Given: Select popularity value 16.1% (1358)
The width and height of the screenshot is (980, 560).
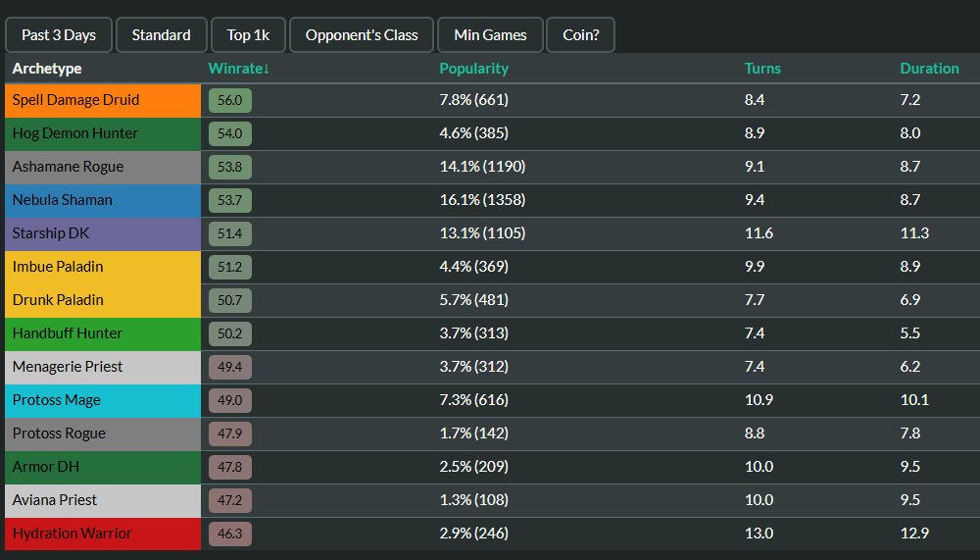Looking at the screenshot, I should [x=482, y=200].
